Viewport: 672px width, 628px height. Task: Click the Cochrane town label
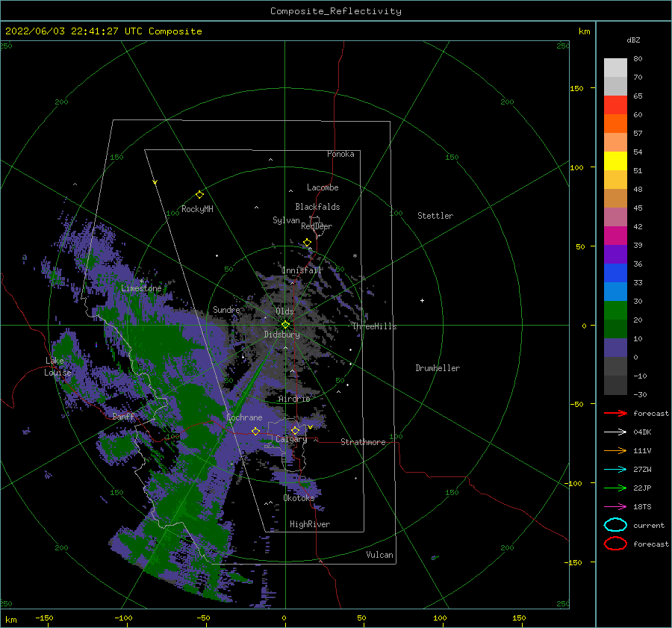coord(244,417)
